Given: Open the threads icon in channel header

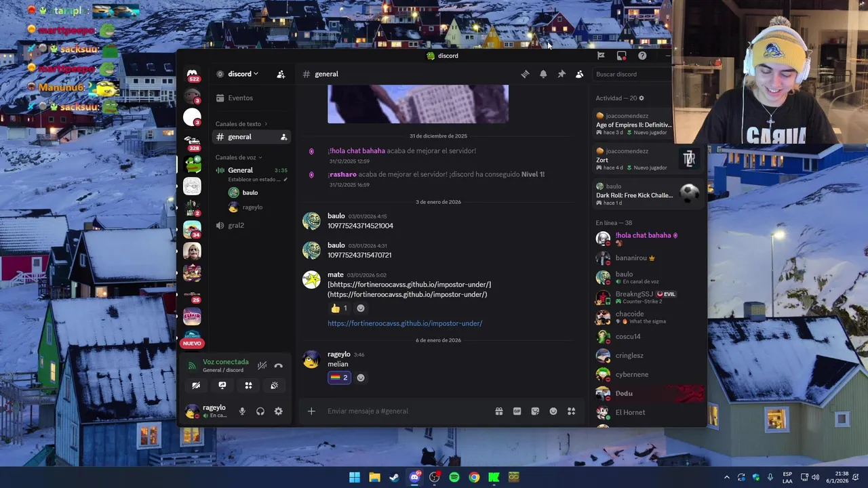Looking at the screenshot, I should click(x=525, y=74).
